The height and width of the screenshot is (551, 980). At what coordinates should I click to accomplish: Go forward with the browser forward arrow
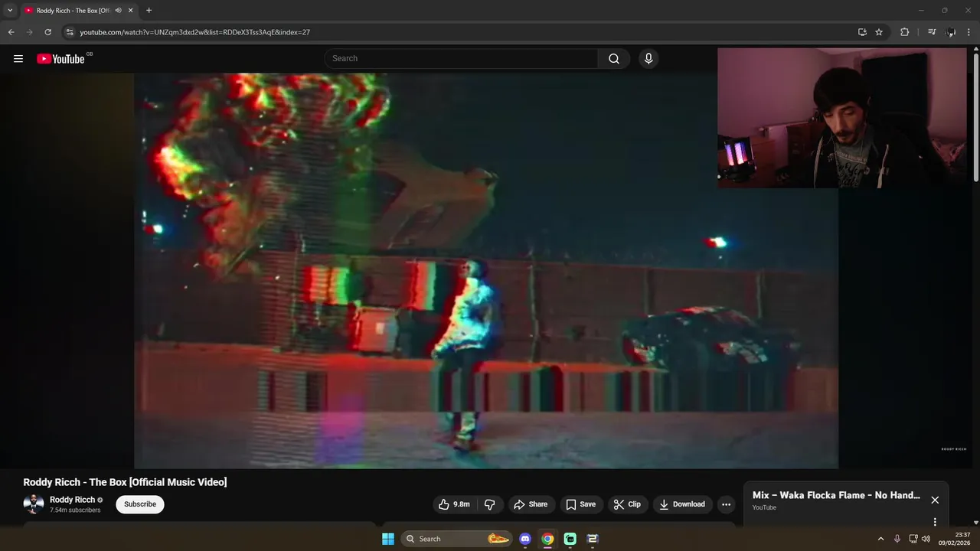pos(29,32)
